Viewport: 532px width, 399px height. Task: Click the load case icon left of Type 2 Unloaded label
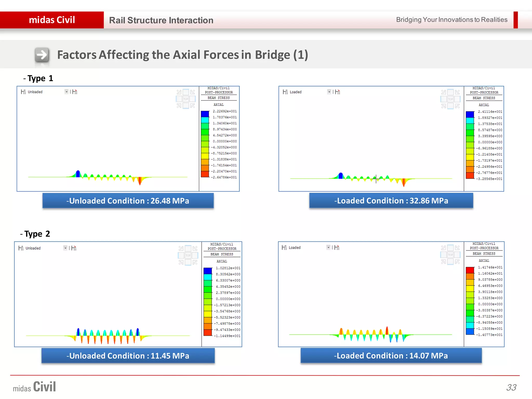click(21, 248)
